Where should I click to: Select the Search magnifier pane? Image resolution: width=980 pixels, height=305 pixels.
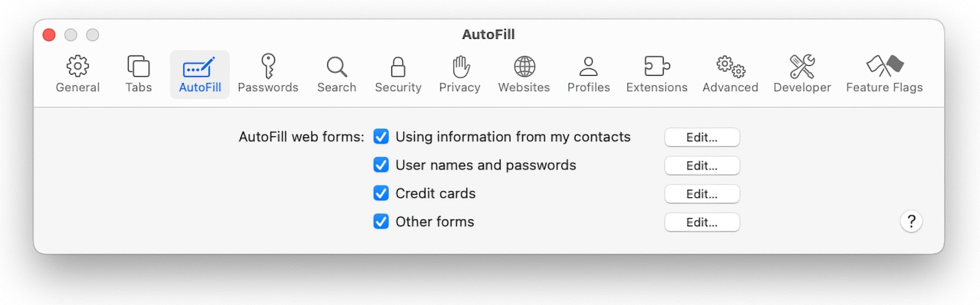pos(336,74)
